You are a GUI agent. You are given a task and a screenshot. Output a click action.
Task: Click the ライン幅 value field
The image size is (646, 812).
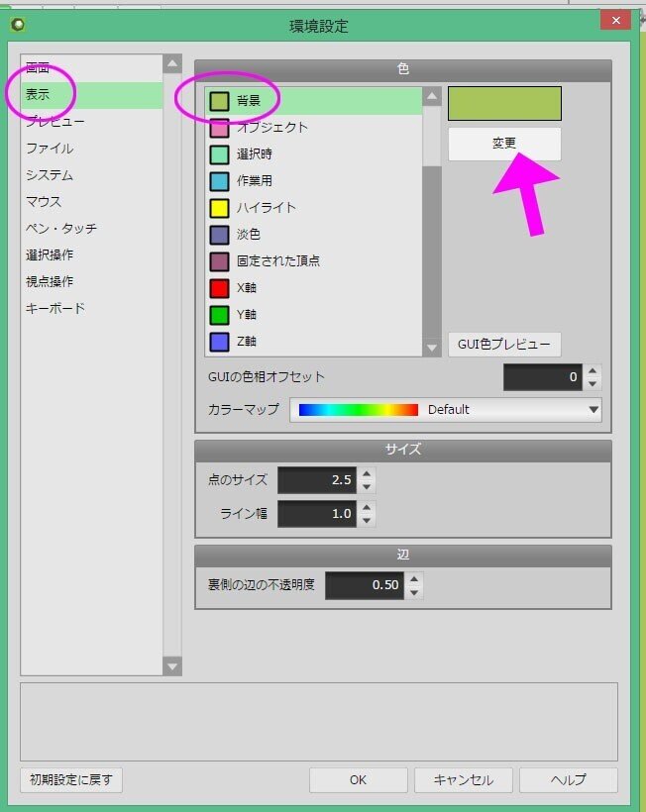tap(317, 514)
